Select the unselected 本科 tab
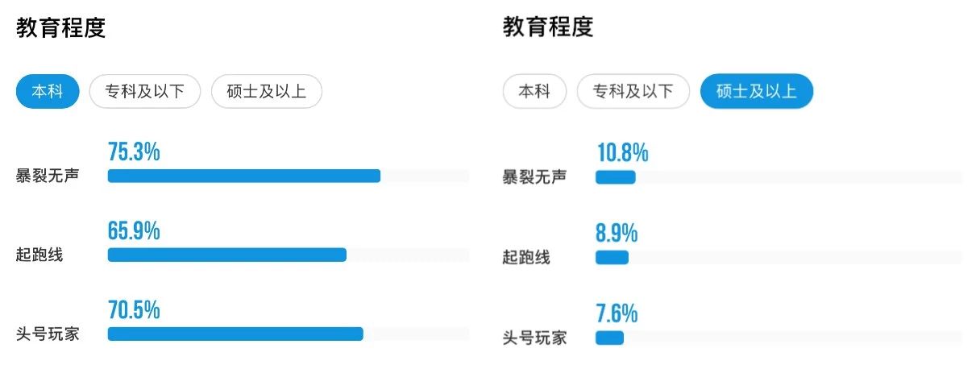980x365 pixels. (534, 92)
